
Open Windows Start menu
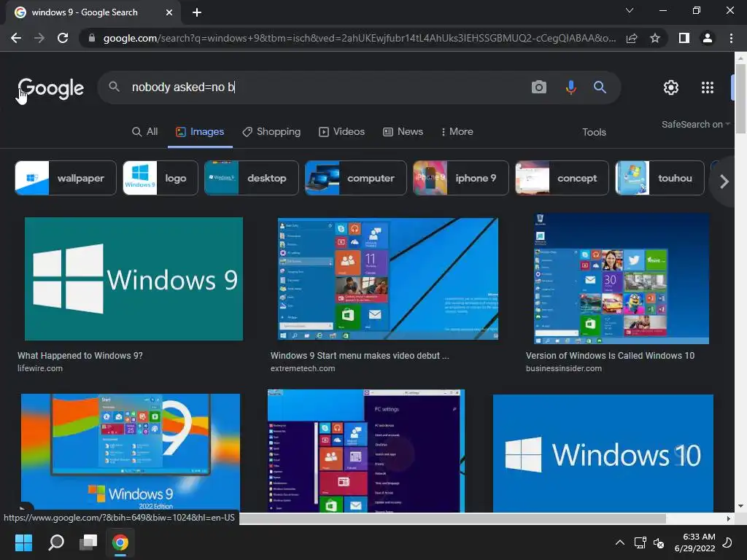pyautogui.click(x=23, y=542)
